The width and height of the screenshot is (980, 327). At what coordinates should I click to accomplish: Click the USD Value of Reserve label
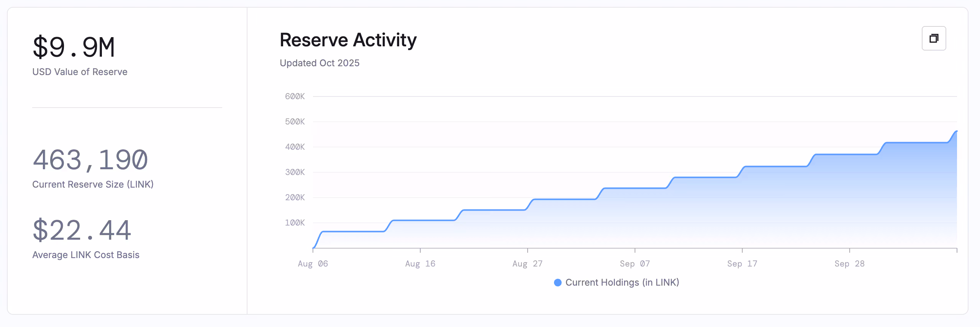(80, 72)
